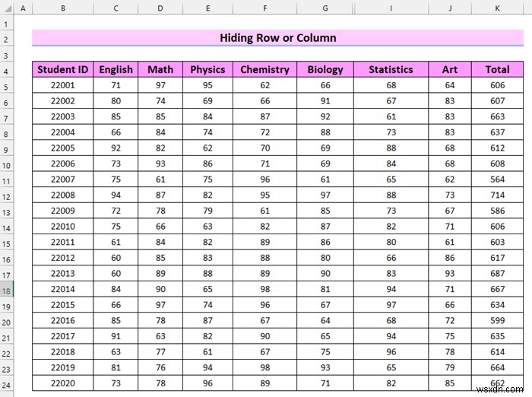Click the Math header cell
532x397 pixels.
pos(160,70)
